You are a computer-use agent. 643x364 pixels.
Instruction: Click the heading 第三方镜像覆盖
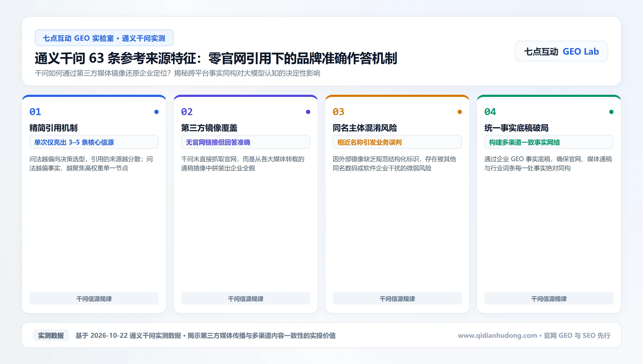coord(209,128)
